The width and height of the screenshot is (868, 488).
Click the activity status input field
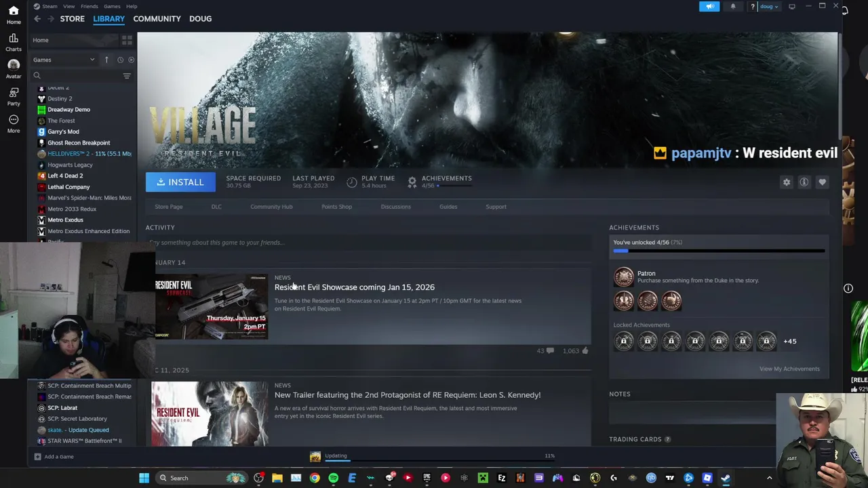point(369,243)
